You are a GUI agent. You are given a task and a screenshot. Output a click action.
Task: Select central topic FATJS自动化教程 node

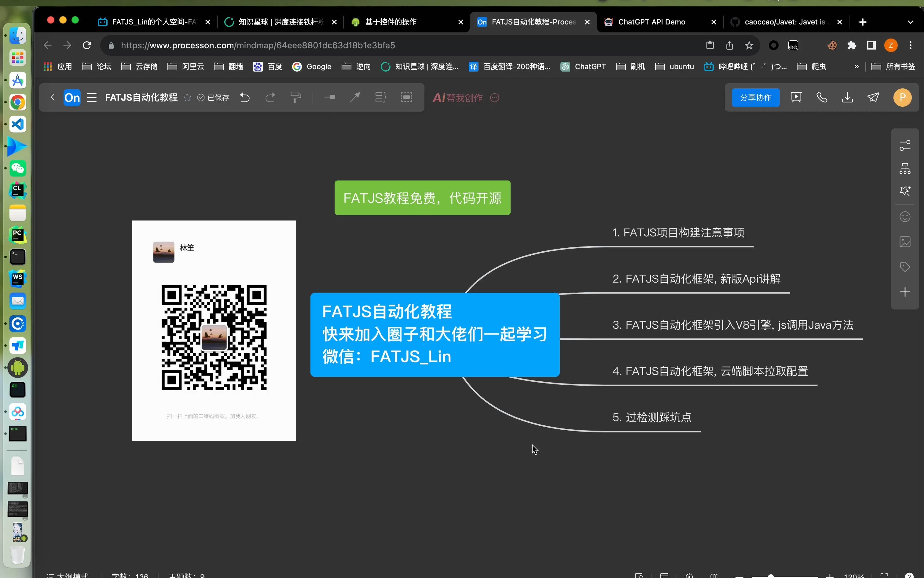click(x=435, y=335)
